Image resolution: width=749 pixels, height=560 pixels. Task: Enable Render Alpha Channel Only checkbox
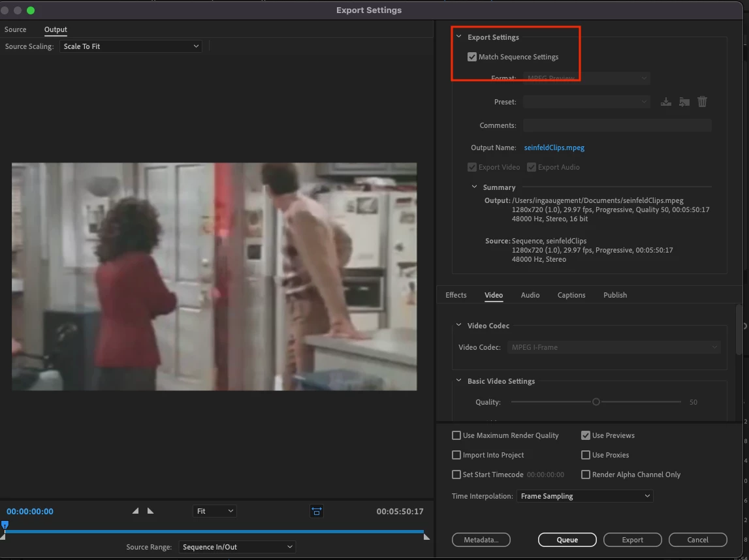pyautogui.click(x=586, y=474)
